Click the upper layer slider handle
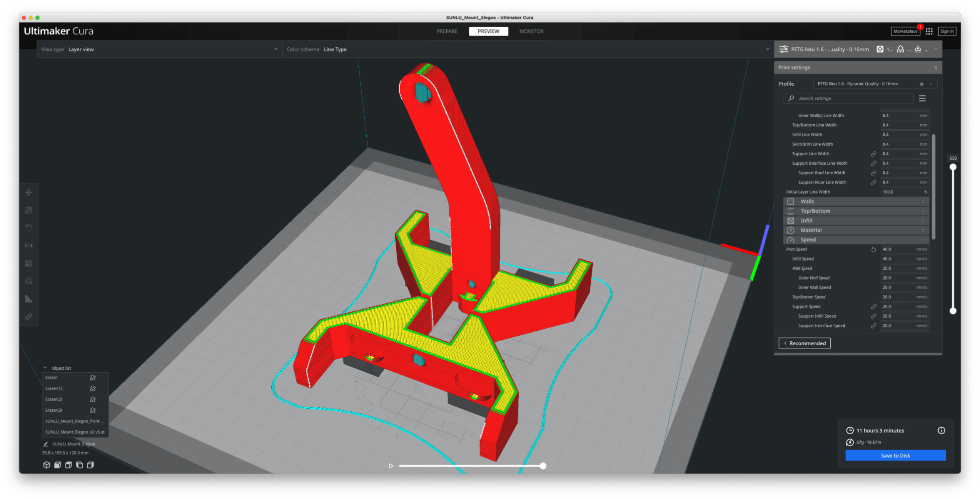This screenshot has height=499, width=980. tap(953, 168)
